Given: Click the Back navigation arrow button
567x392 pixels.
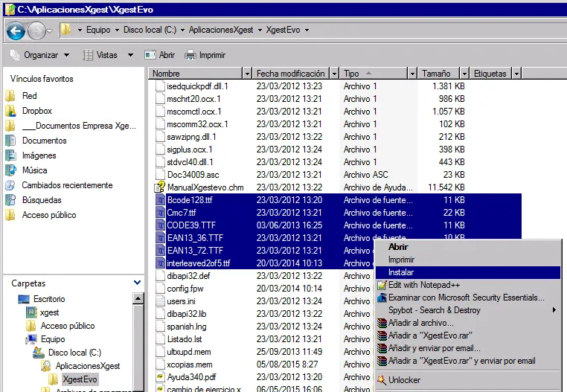Looking at the screenshot, I should click(x=16, y=30).
